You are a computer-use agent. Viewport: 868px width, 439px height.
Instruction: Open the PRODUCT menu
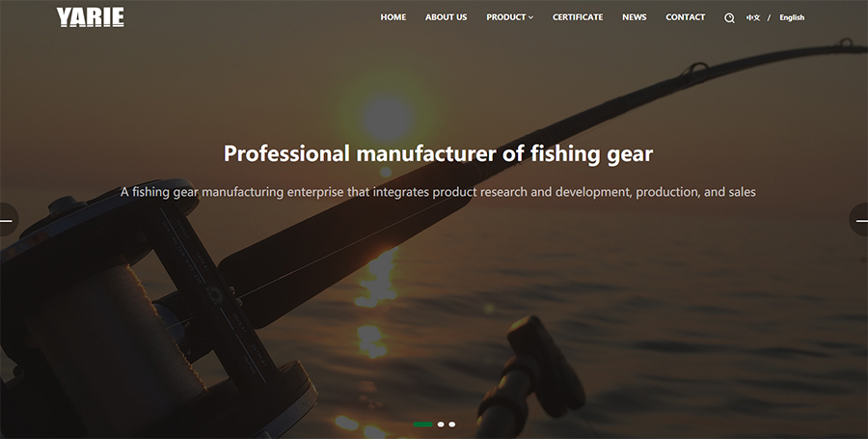tap(506, 17)
